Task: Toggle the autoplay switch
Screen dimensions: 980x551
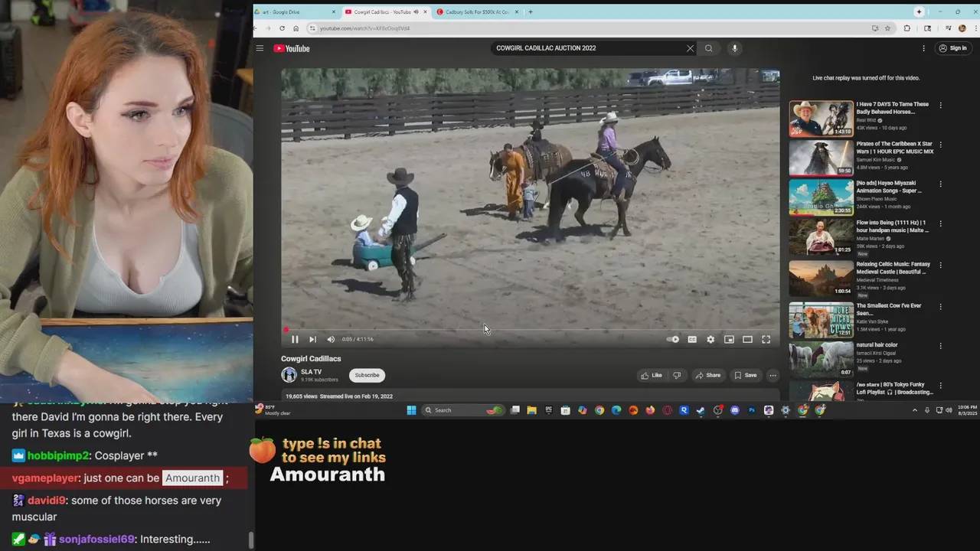Action: [x=673, y=339]
